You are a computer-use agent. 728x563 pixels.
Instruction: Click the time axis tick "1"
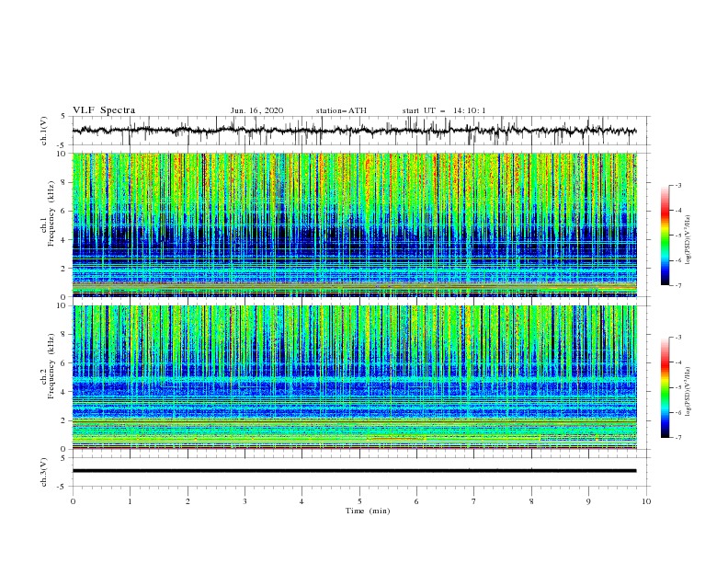point(130,501)
